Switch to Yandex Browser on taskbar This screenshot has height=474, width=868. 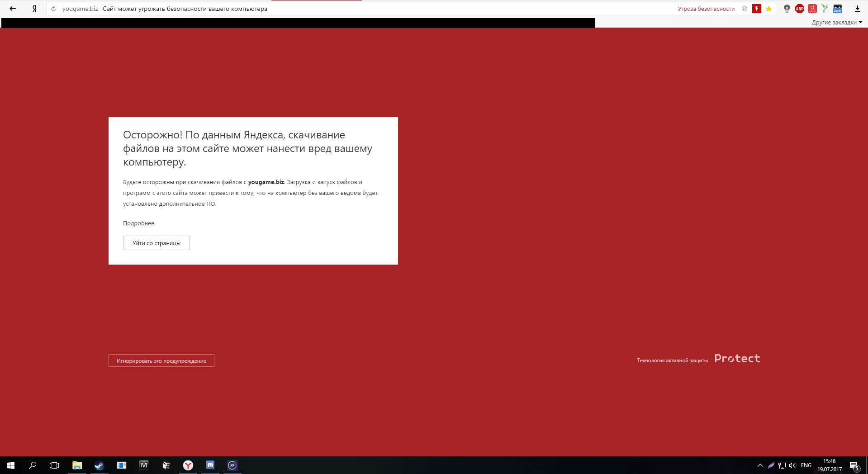[188, 465]
